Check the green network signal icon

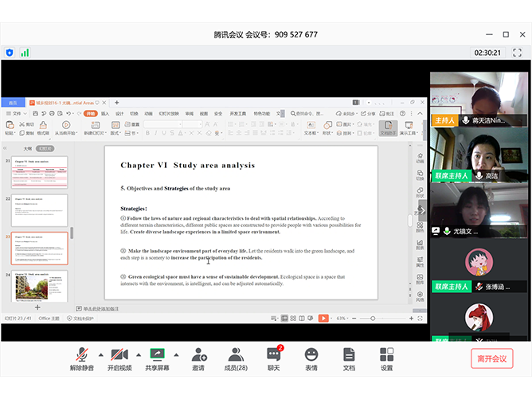25,53
